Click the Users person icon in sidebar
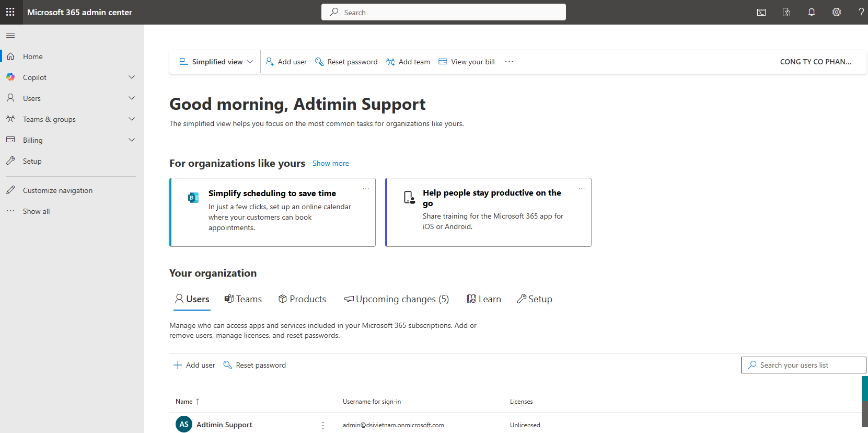Viewport: 868px width, 433px height. (x=10, y=98)
